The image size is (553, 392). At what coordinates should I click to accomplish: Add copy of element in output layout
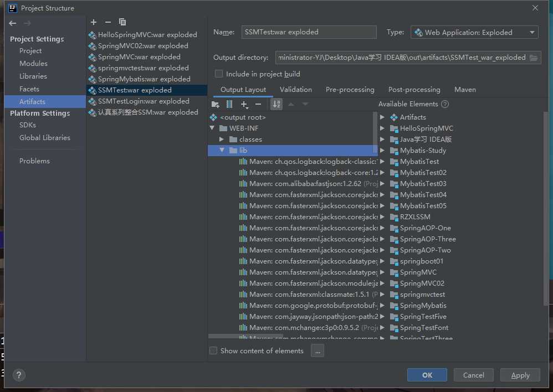point(244,104)
